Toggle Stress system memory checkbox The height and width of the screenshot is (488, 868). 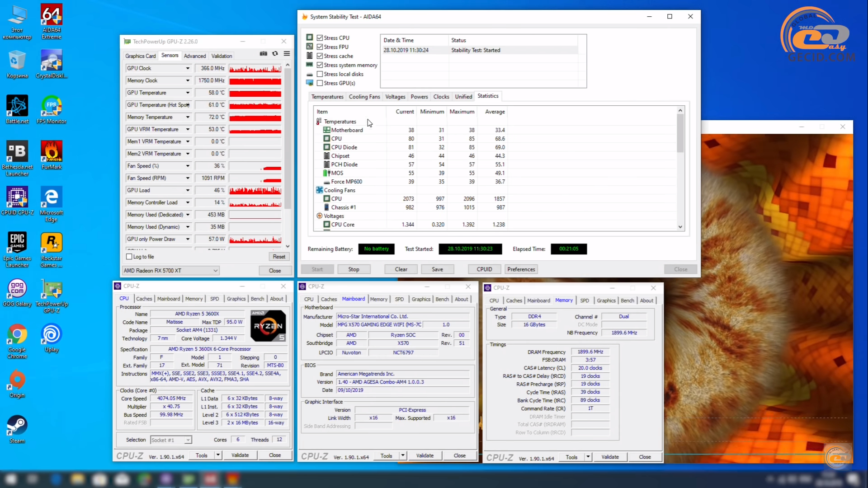320,65
